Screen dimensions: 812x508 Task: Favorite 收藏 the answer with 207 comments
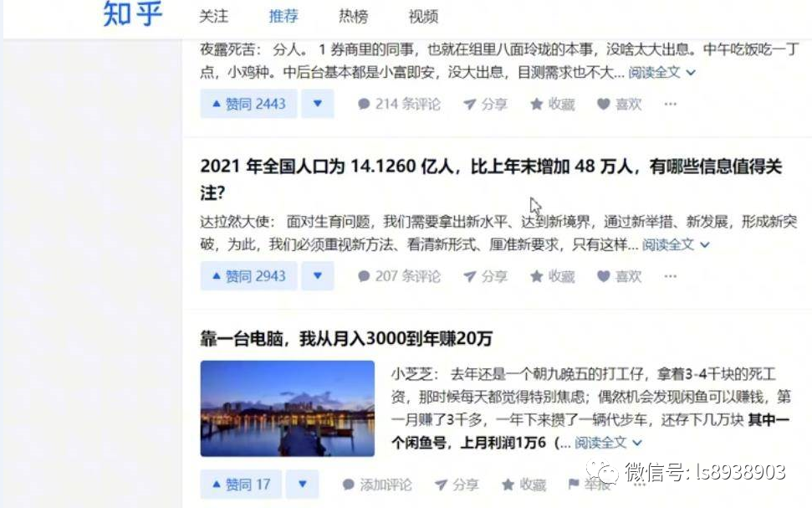point(553,276)
